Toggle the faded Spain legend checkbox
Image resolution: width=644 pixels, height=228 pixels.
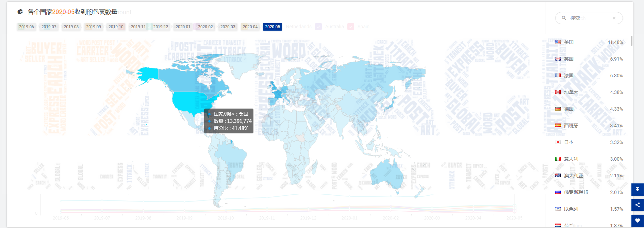click(x=351, y=27)
